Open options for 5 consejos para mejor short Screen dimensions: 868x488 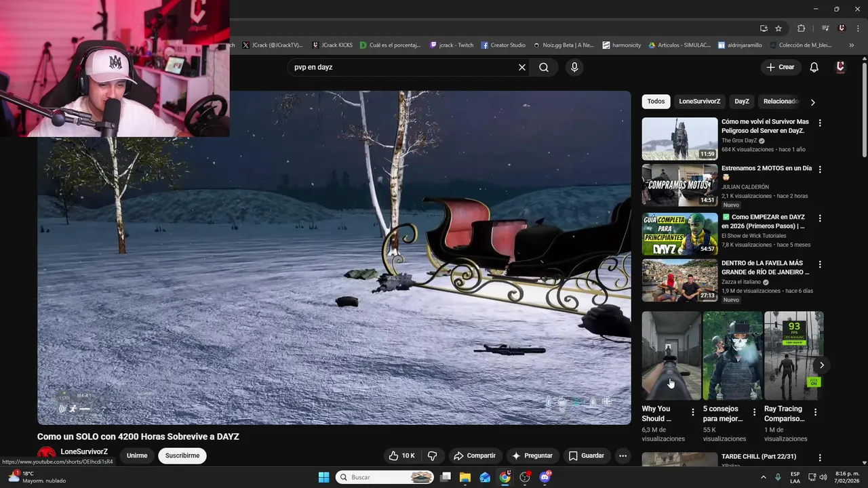(x=754, y=412)
